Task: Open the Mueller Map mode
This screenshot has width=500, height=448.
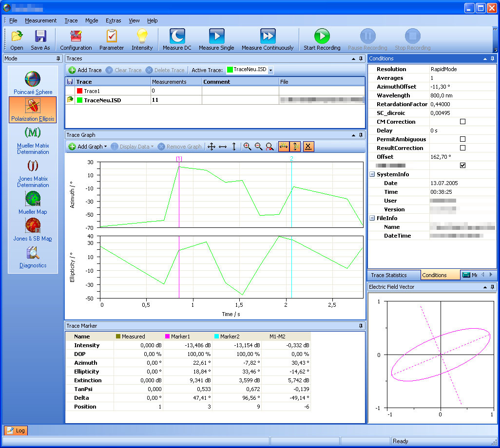Action: pos(33,203)
